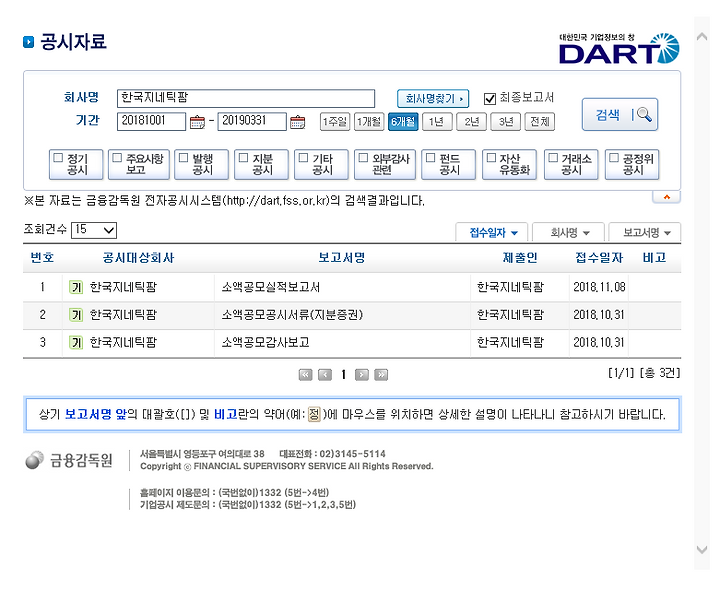This screenshot has width=720, height=590.
Task: Open 한국지네틱팜 company link in row 1
Action: click(123, 287)
